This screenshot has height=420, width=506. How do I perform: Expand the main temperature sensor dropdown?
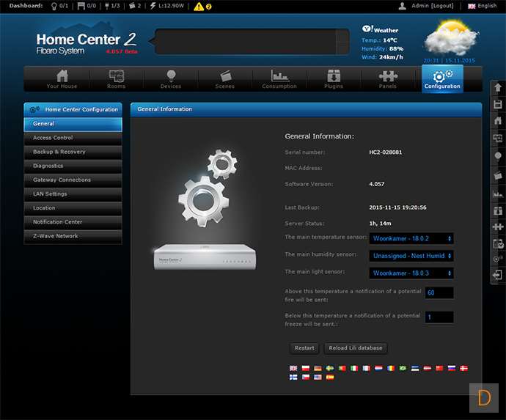(411, 238)
